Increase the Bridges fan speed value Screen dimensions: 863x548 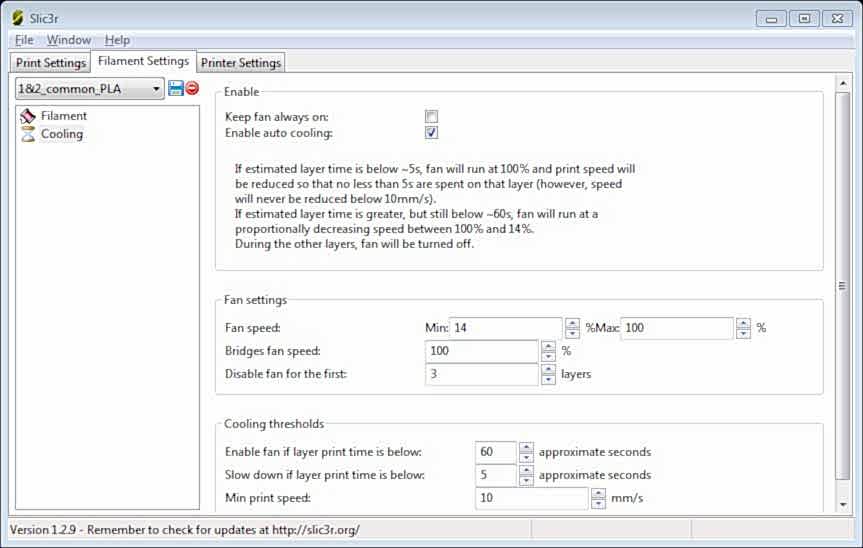pos(548,346)
